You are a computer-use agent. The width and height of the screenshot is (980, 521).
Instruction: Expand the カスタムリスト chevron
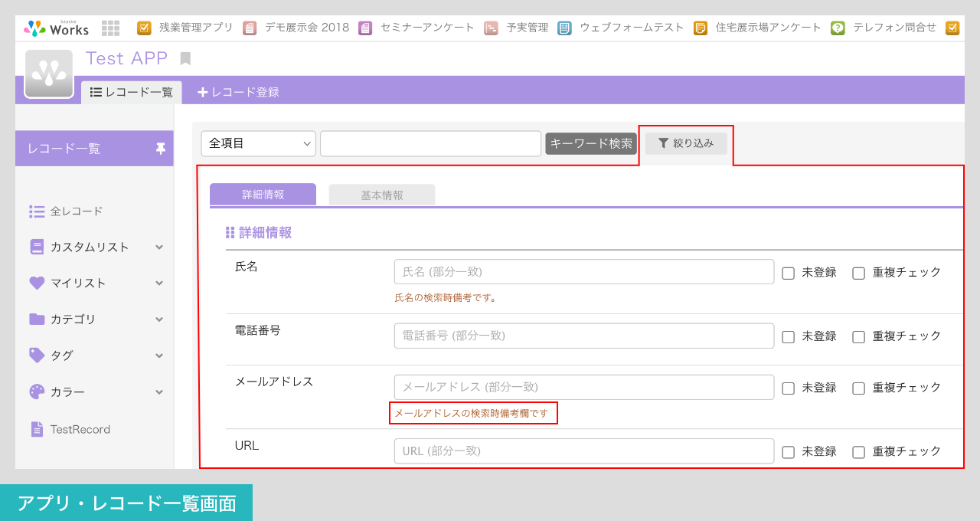point(159,247)
